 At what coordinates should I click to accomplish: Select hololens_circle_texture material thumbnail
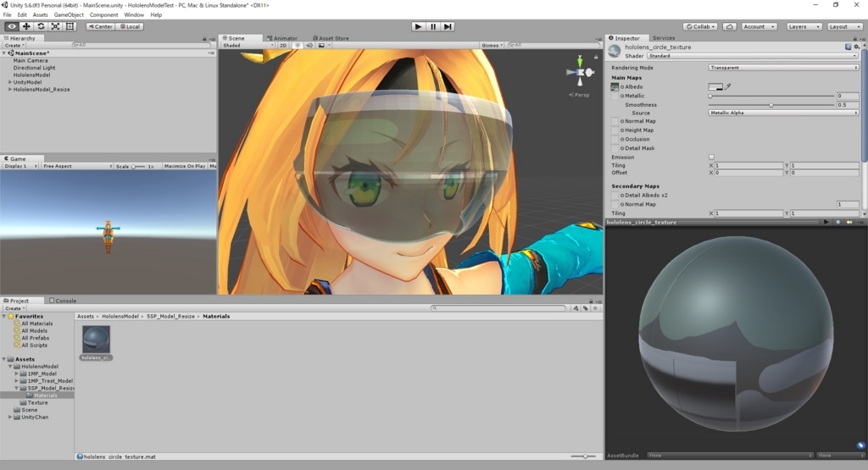[x=97, y=340]
